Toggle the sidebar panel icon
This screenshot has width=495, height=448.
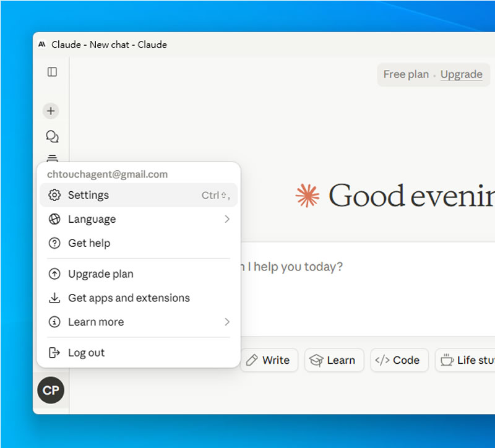pyautogui.click(x=52, y=72)
